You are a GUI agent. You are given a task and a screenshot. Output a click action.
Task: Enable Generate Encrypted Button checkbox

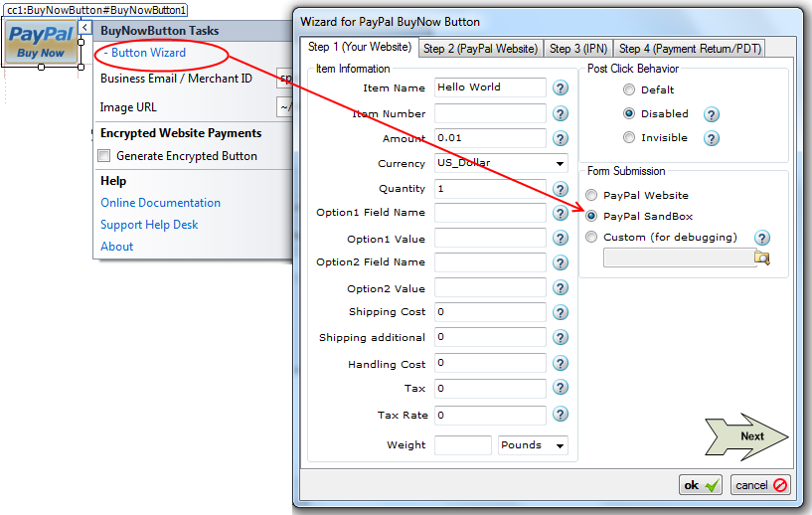[x=104, y=156]
